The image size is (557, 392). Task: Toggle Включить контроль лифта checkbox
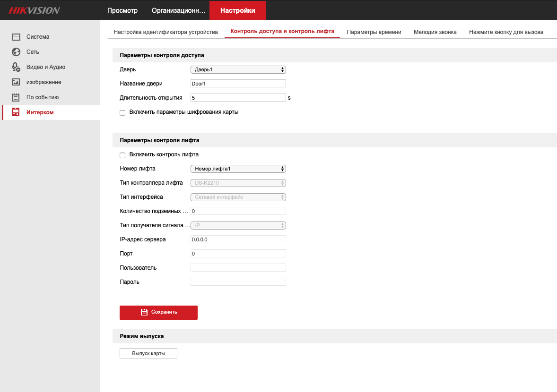[122, 155]
